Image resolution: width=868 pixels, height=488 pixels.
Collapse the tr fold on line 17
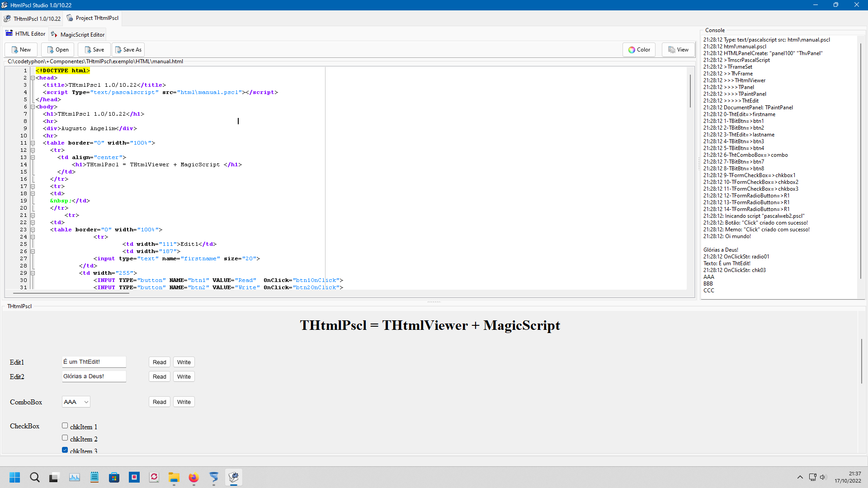(33, 187)
